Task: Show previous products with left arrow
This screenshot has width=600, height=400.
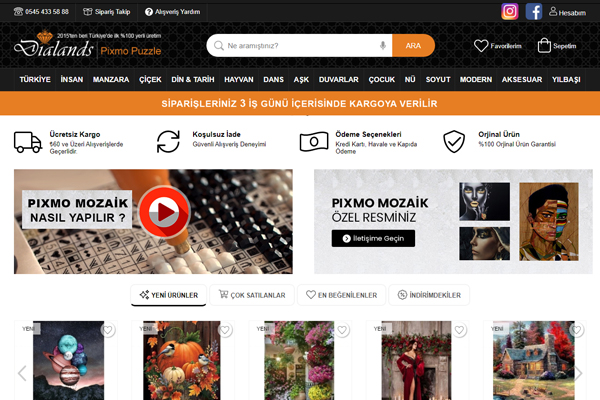Action: click(x=22, y=373)
